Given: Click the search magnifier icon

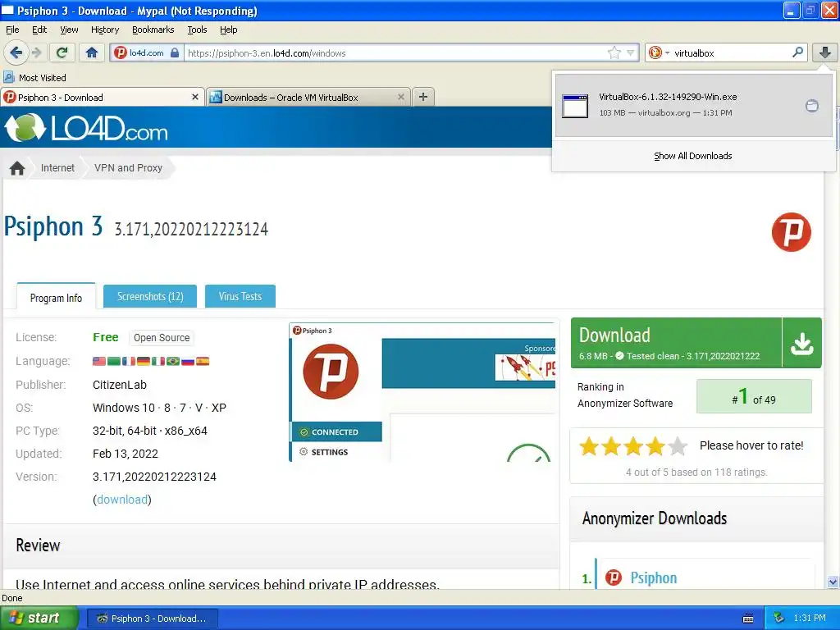Looking at the screenshot, I should (797, 52).
